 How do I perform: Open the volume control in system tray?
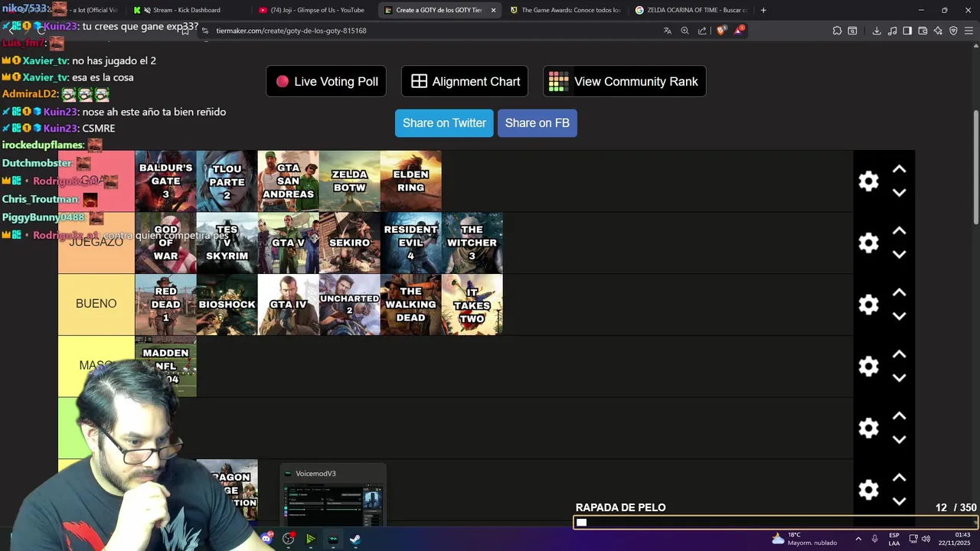tap(926, 539)
